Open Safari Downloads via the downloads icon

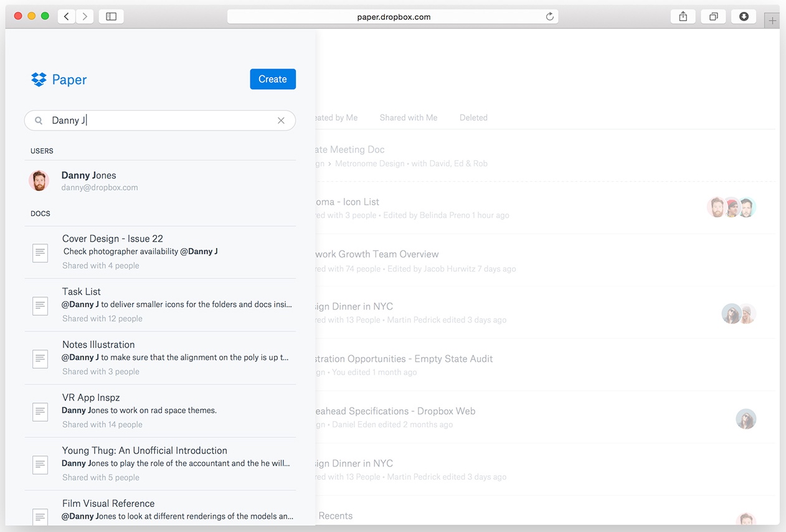point(744,16)
